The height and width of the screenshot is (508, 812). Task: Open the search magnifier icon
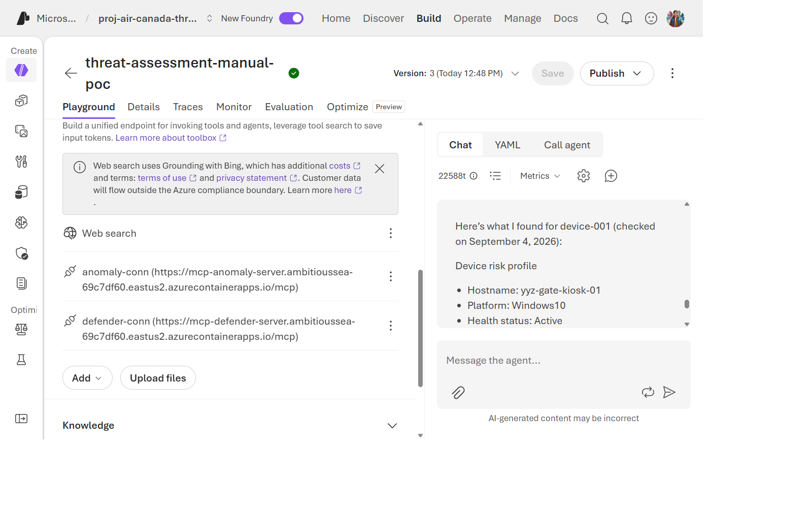(602, 19)
